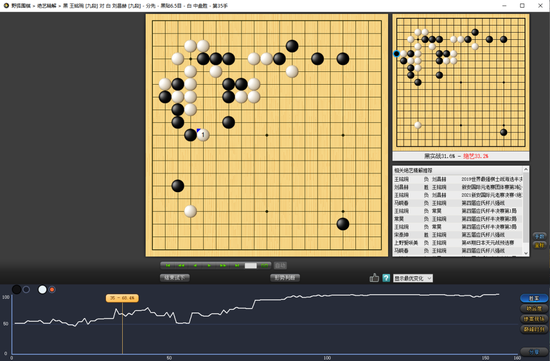Viewport: 550px width, 361px height.
Task: Click the move 35 marker on the win-rate graph
Action: click(122, 298)
